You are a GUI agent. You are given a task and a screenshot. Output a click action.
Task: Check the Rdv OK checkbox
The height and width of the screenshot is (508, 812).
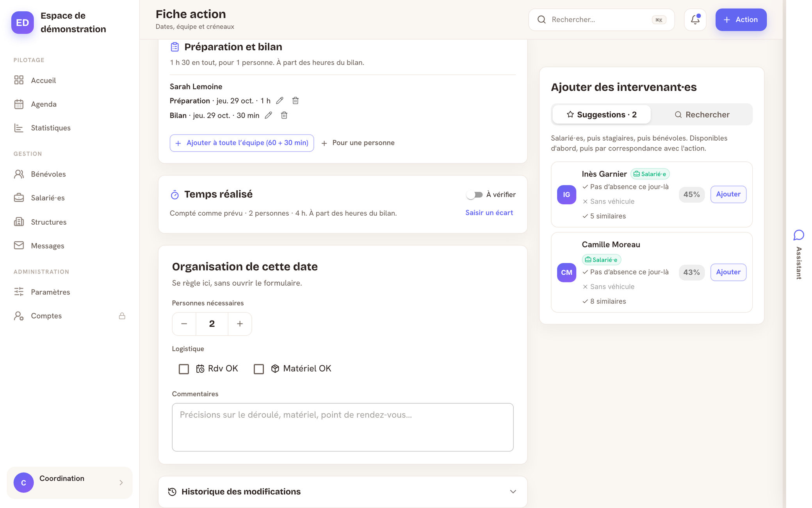tap(183, 369)
